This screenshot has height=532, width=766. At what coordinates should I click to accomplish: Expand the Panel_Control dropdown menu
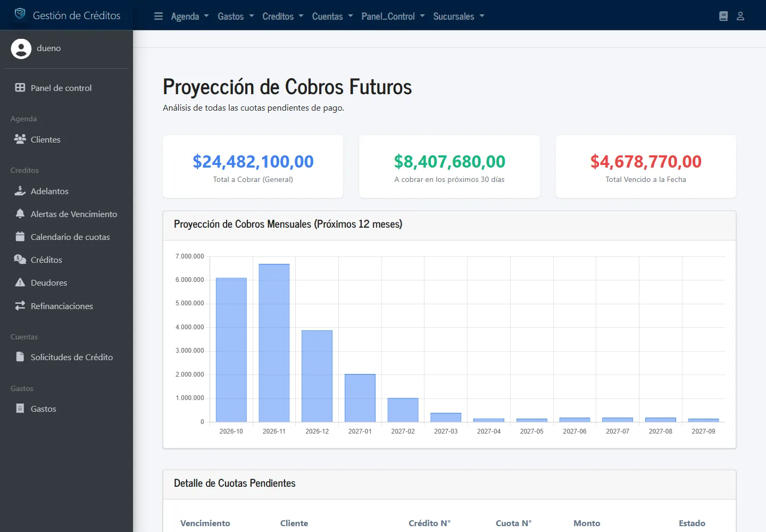393,16
